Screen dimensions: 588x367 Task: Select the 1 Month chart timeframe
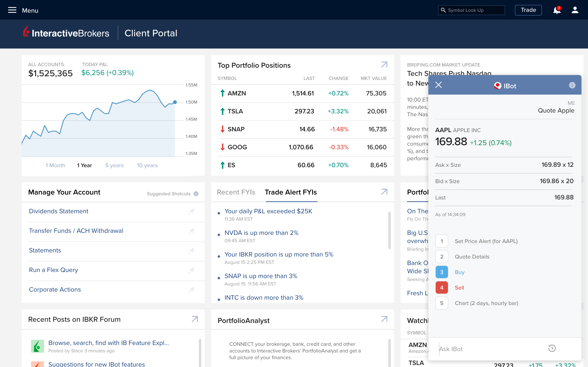[56, 165]
